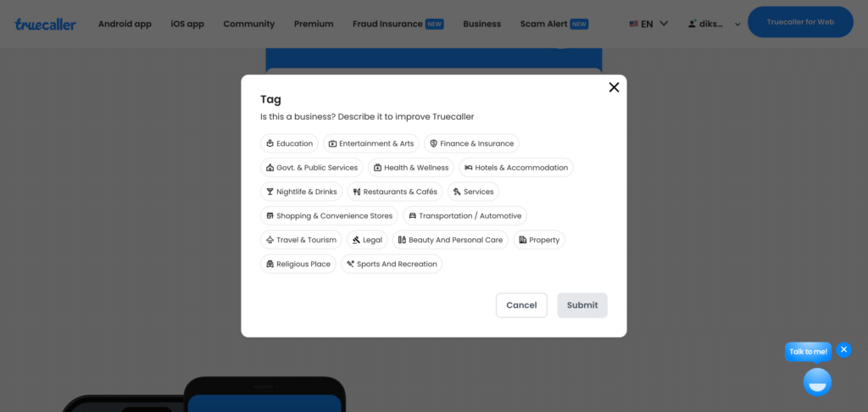Open the iOS app menu item
The image size is (868, 412).
187,24
